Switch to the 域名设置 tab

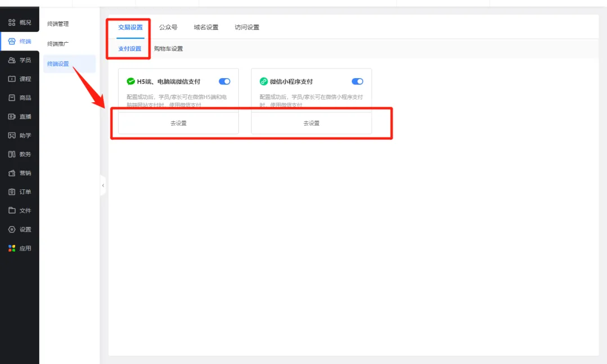[206, 28]
